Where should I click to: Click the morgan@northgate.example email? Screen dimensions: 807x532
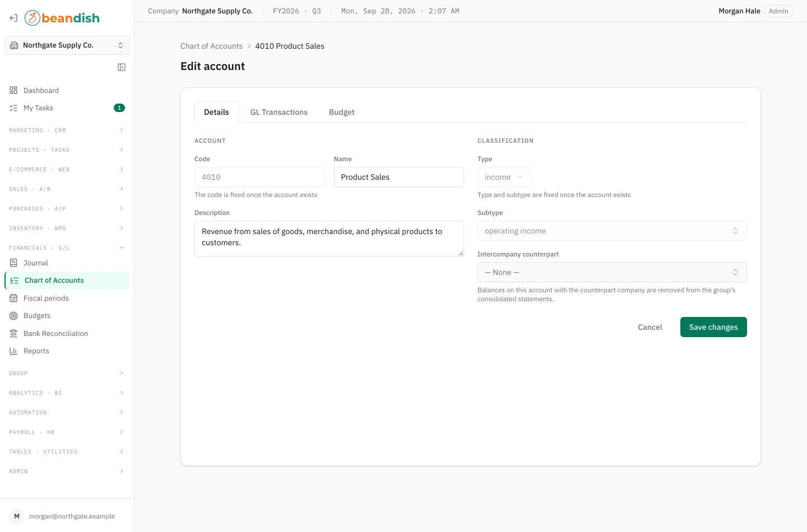tap(72, 516)
